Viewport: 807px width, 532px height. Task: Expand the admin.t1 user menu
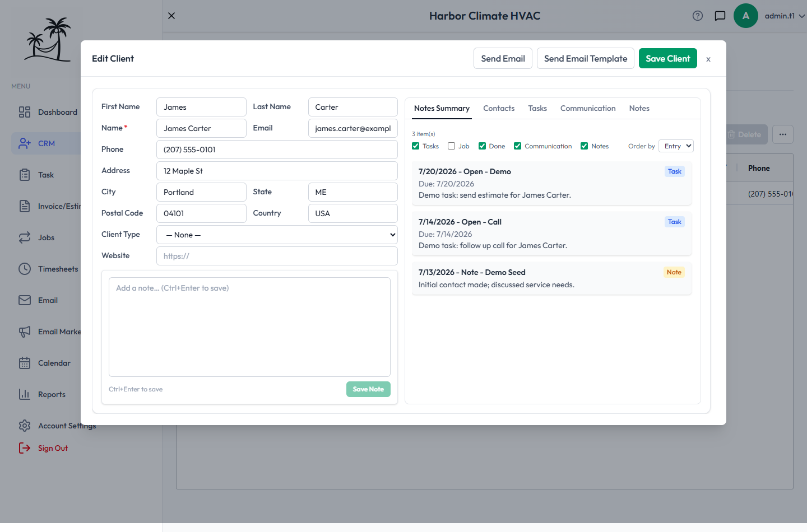point(785,16)
